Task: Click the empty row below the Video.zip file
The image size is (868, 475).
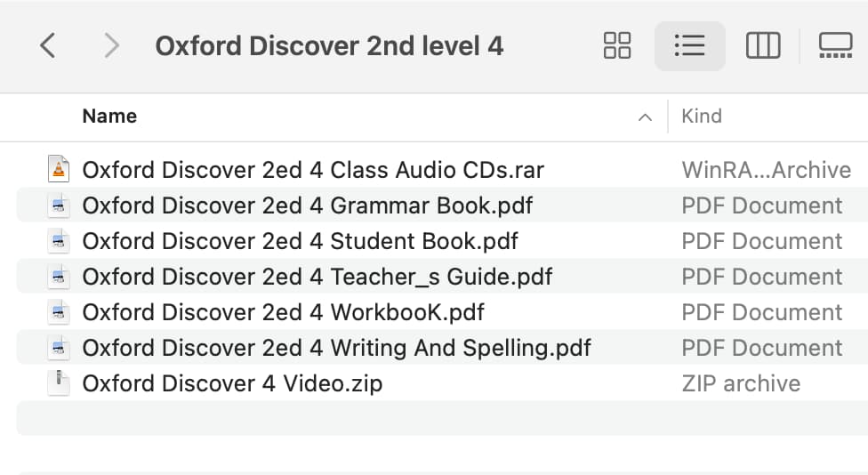Action: 442,419
